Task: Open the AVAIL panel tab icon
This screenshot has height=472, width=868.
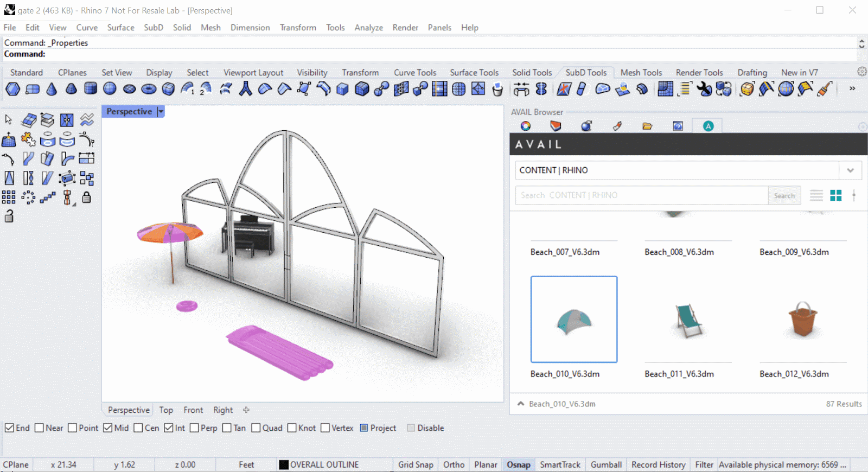Action: point(708,126)
